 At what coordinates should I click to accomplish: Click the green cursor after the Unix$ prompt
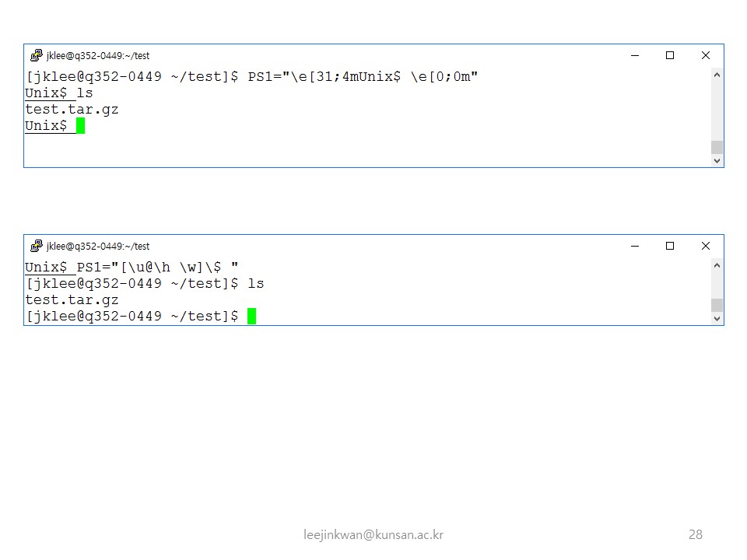click(x=80, y=126)
